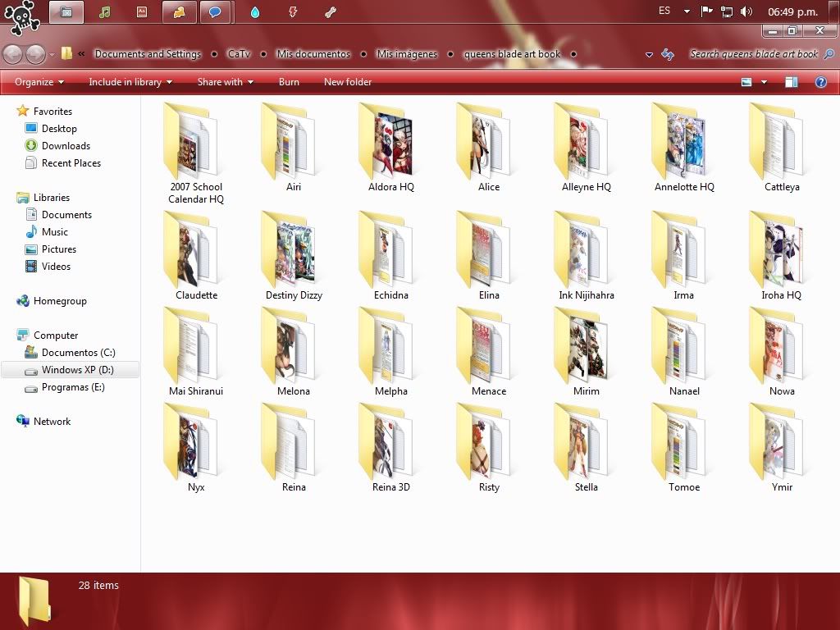Create a folder with New folder
This screenshot has height=630, width=840.
pyautogui.click(x=348, y=82)
